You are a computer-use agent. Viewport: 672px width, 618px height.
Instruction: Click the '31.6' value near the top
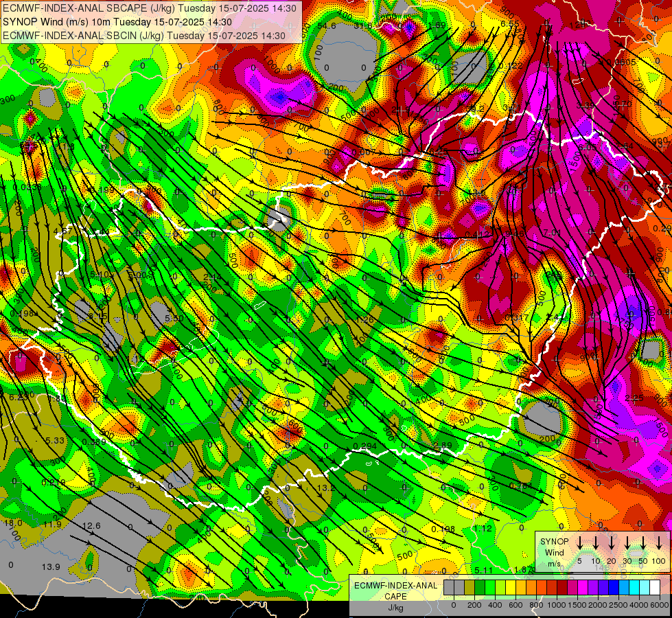click(x=363, y=26)
